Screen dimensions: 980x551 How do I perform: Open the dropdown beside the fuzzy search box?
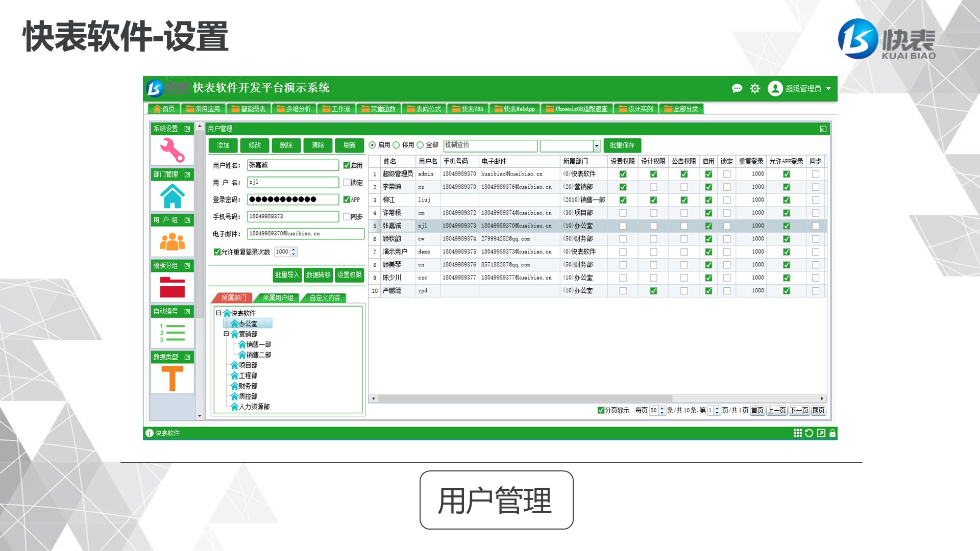pos(596,146)
